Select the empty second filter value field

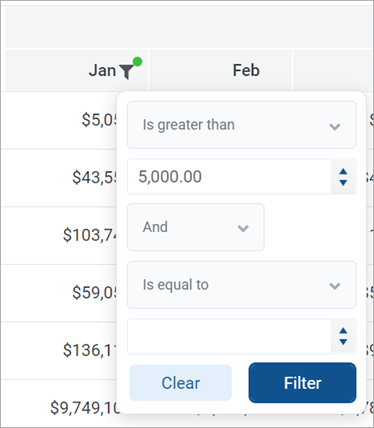(229, 336)
